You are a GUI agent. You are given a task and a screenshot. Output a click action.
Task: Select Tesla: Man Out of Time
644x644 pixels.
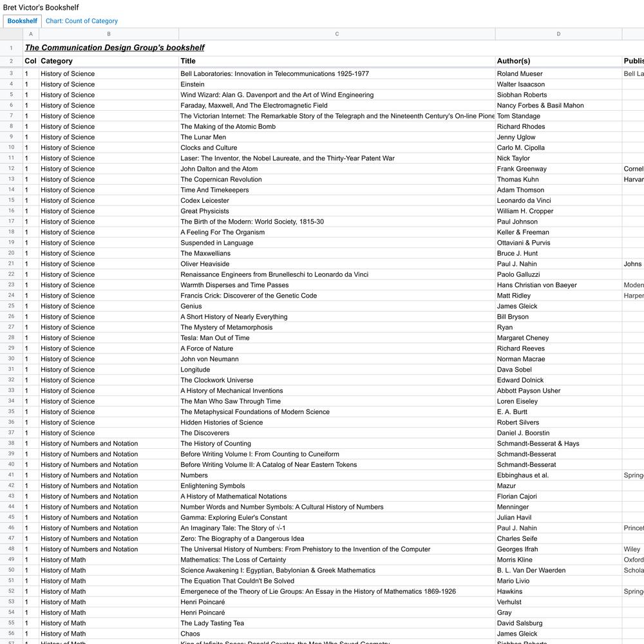[337, 338]
